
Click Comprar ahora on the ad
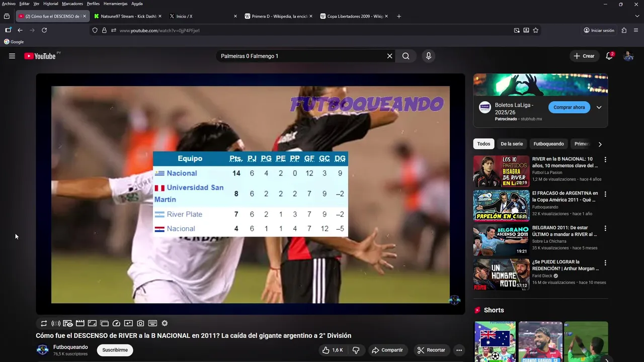(569, 107)
